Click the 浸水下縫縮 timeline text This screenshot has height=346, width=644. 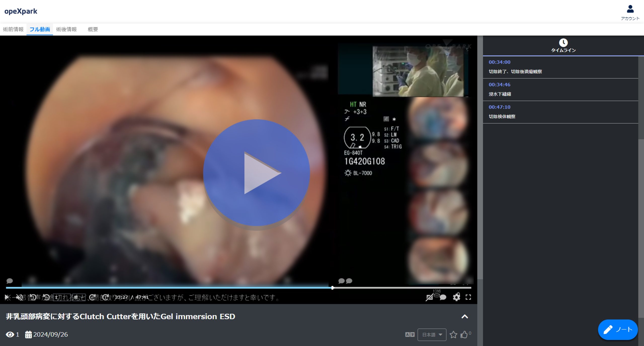click(x=500, y=94)
